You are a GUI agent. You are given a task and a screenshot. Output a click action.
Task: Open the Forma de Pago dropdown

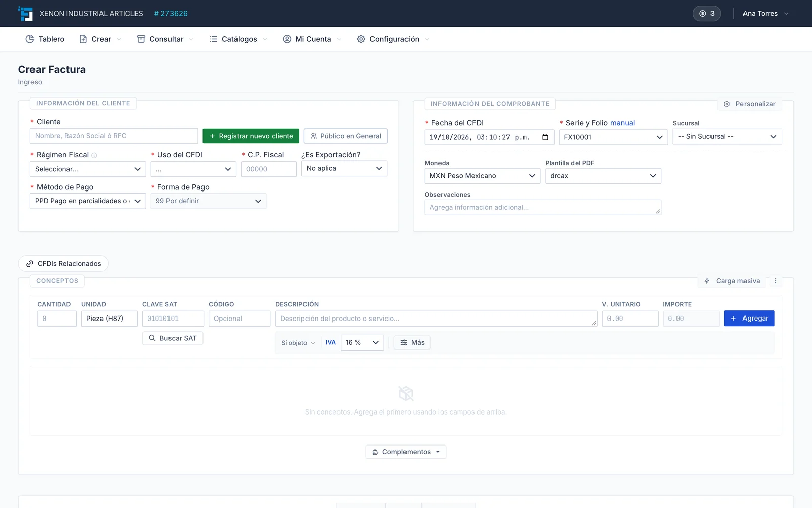(x=209, y=201)
